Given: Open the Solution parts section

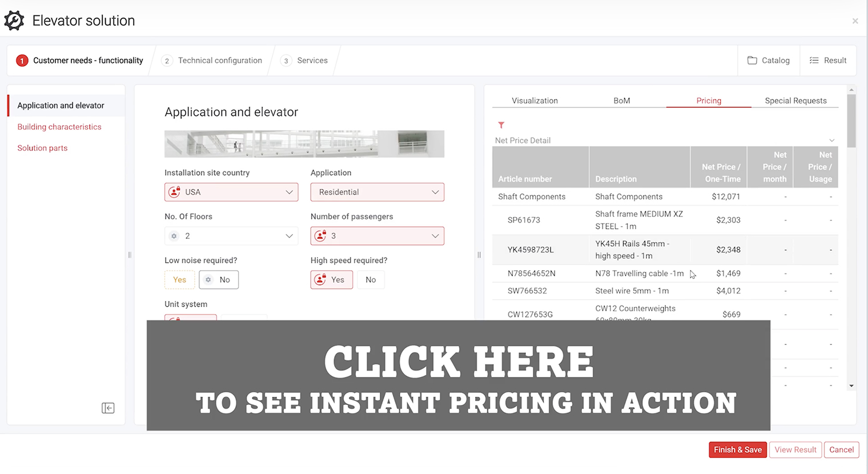Looking at the screenshot, I should 42,147.
